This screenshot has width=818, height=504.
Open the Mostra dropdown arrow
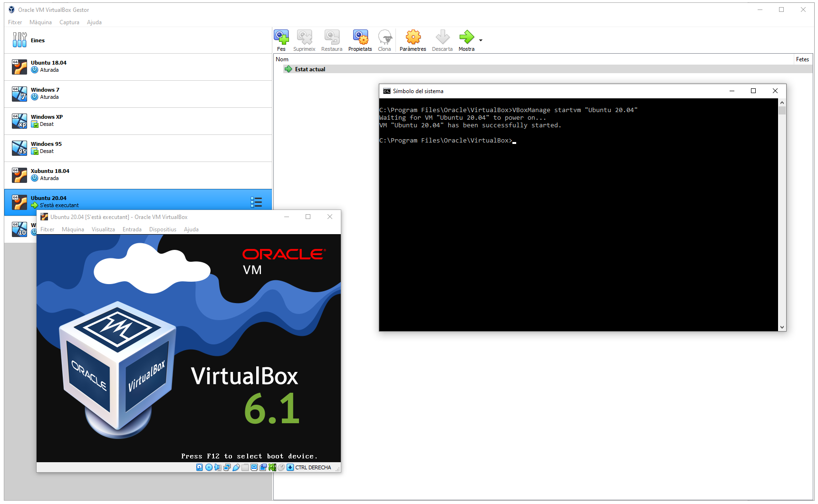click(x=481, y=40)
